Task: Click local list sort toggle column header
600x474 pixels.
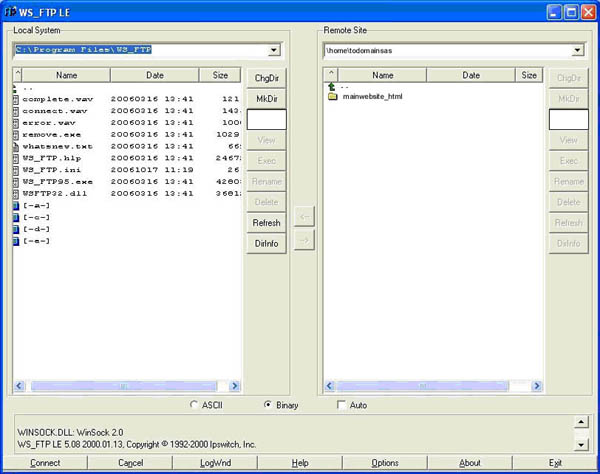Action: [18, 75]
